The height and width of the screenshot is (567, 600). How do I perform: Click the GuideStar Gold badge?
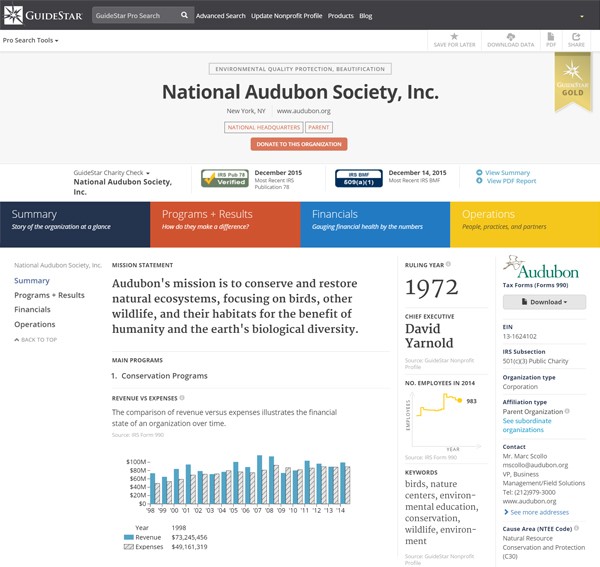click(572, 81)
